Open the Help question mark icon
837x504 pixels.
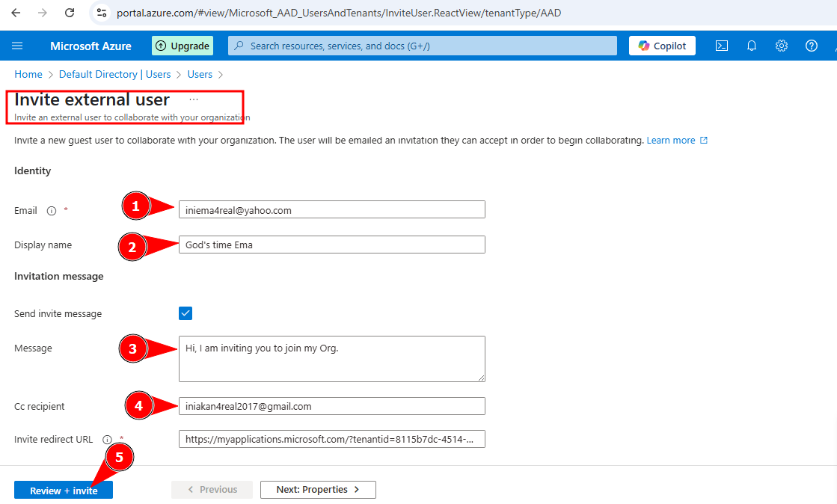(x=812, y=46)
